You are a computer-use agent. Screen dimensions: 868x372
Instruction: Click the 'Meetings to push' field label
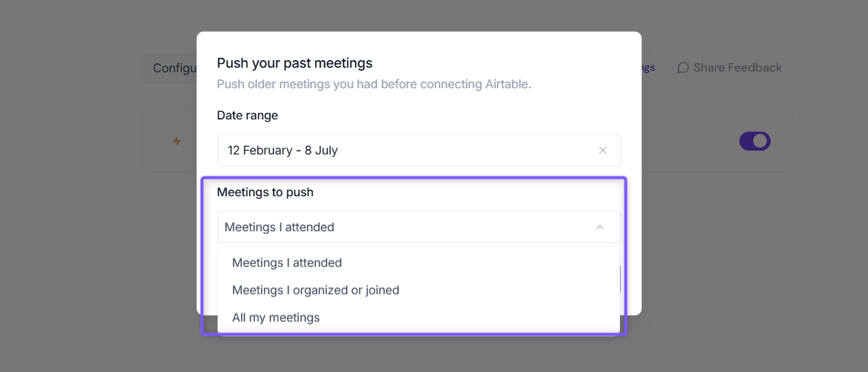point(265,192)
